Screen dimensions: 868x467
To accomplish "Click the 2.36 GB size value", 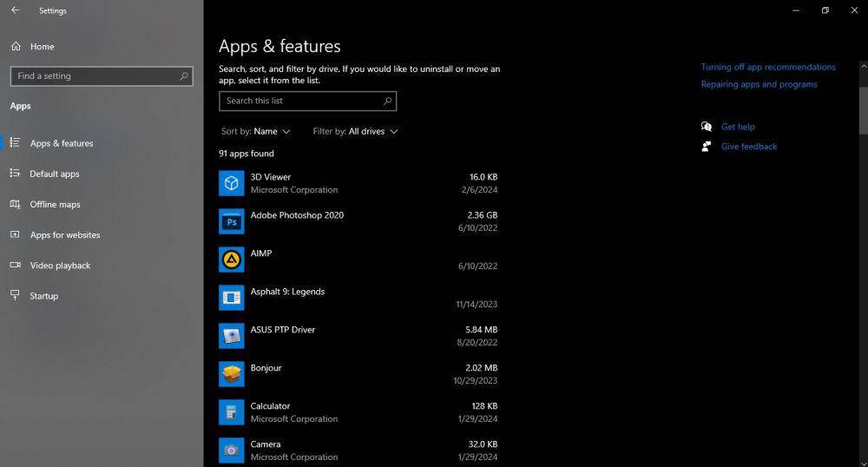I will (482, 215).
